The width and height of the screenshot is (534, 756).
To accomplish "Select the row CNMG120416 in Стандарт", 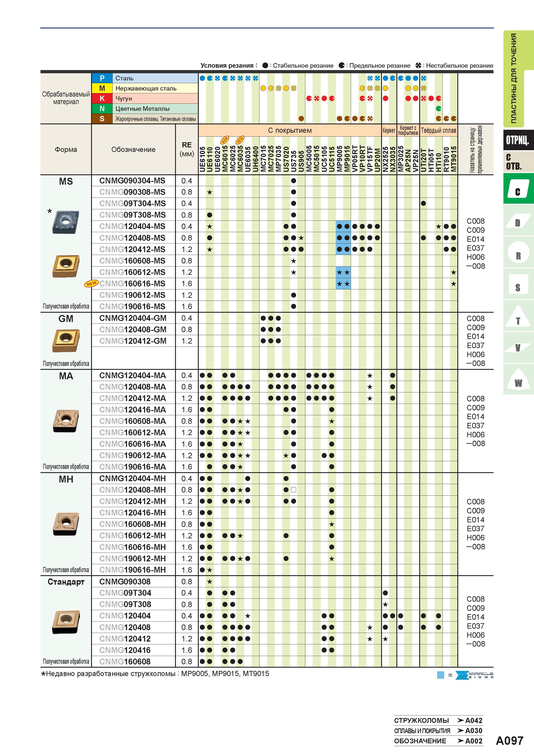I will click(275, 650).
